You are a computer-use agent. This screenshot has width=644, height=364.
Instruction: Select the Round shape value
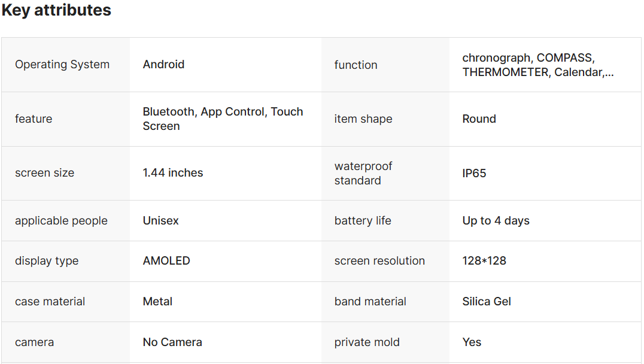(479, 119)
